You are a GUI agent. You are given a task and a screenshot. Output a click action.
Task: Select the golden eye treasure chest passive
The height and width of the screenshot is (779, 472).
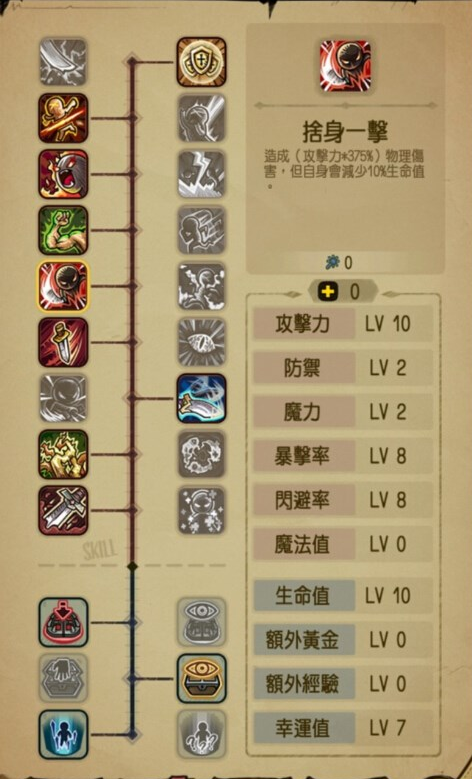pos(201,679)
